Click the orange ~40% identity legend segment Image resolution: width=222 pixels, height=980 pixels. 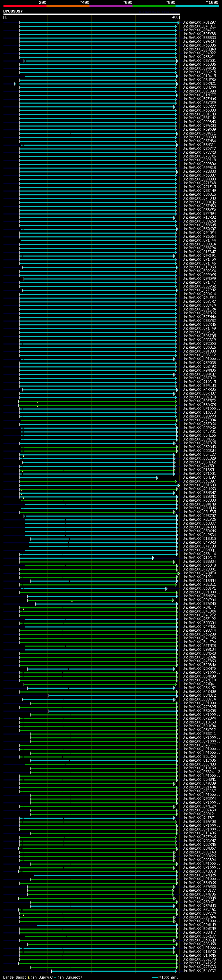tap(68, 6)
